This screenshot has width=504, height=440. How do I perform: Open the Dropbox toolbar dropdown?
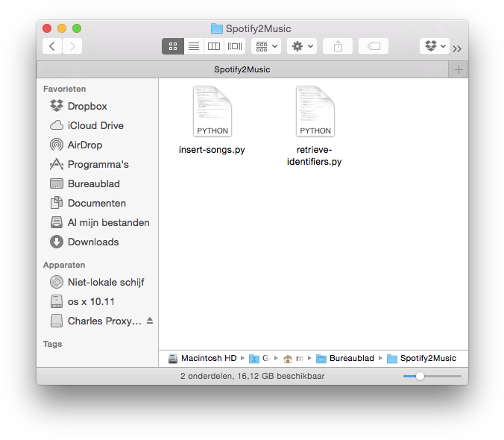[x=435, y=46]
